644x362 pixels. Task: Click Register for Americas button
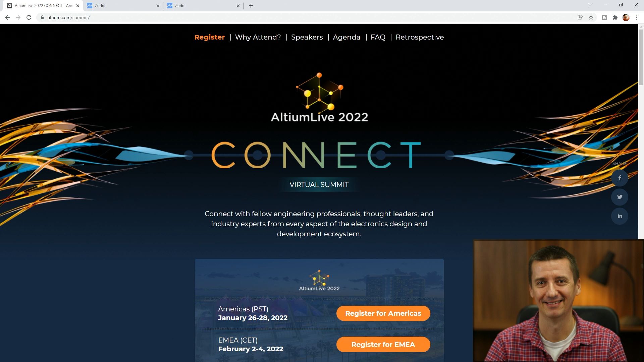pyautogui.click(x=383, y=313)
